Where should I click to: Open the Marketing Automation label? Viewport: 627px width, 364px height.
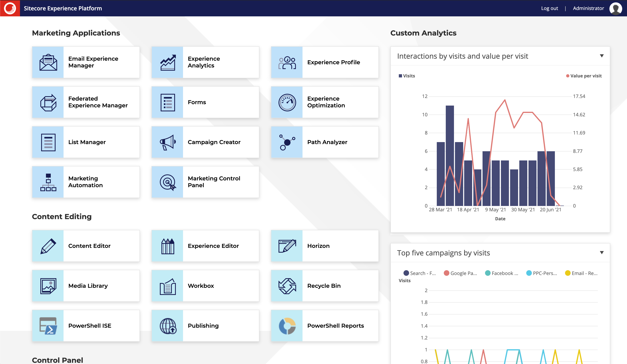85,182
